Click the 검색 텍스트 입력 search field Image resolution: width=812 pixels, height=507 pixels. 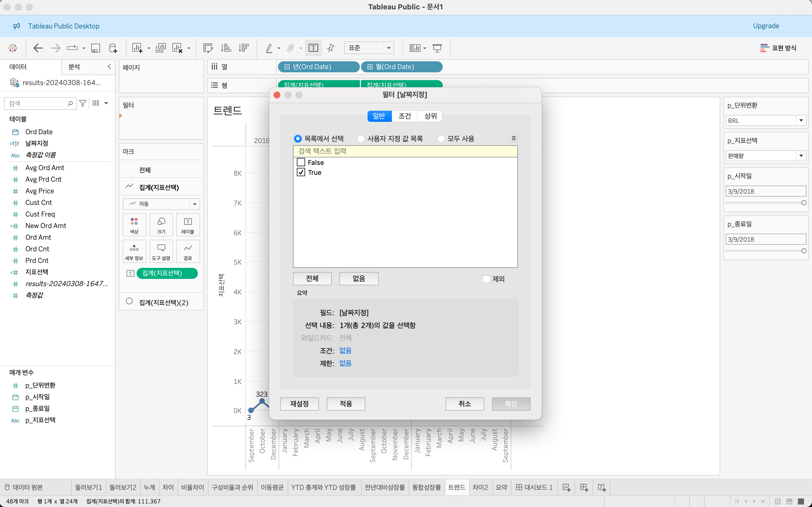coord(405,151)
